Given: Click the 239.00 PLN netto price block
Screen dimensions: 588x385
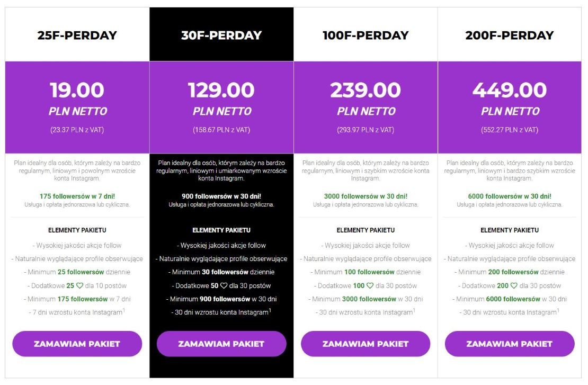Looking at the screenshot, I should [x=366, y=107].
